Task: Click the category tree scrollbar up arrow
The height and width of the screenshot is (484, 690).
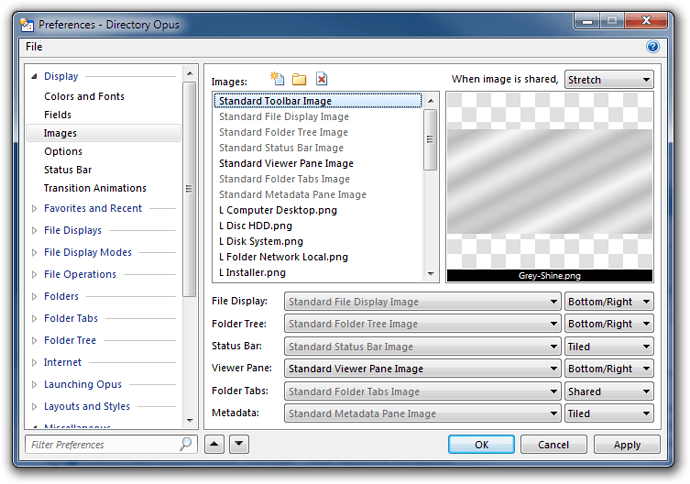Action: tap(190, 73)
